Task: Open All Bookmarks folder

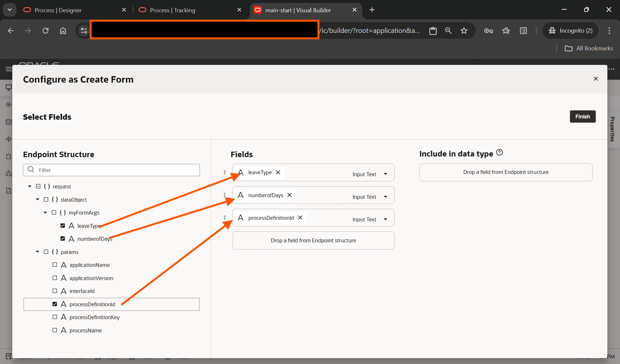Action: tap(589, 48)
